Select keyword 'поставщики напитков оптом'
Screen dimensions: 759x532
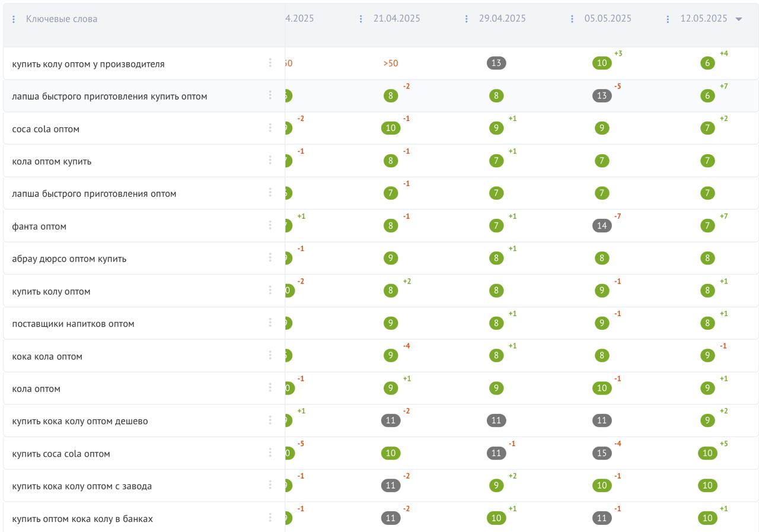tap(73, 324)
